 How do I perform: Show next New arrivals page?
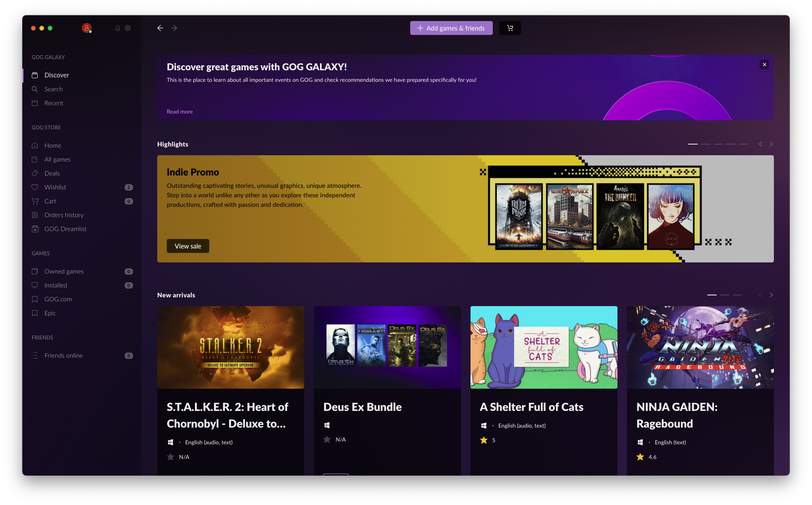pos(771,295)
